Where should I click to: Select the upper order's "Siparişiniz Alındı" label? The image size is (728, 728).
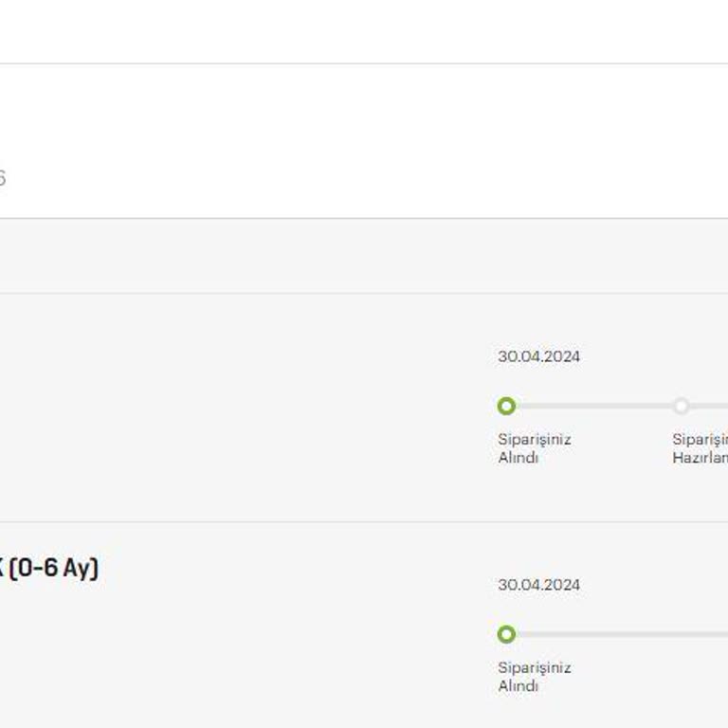point(535,448)
